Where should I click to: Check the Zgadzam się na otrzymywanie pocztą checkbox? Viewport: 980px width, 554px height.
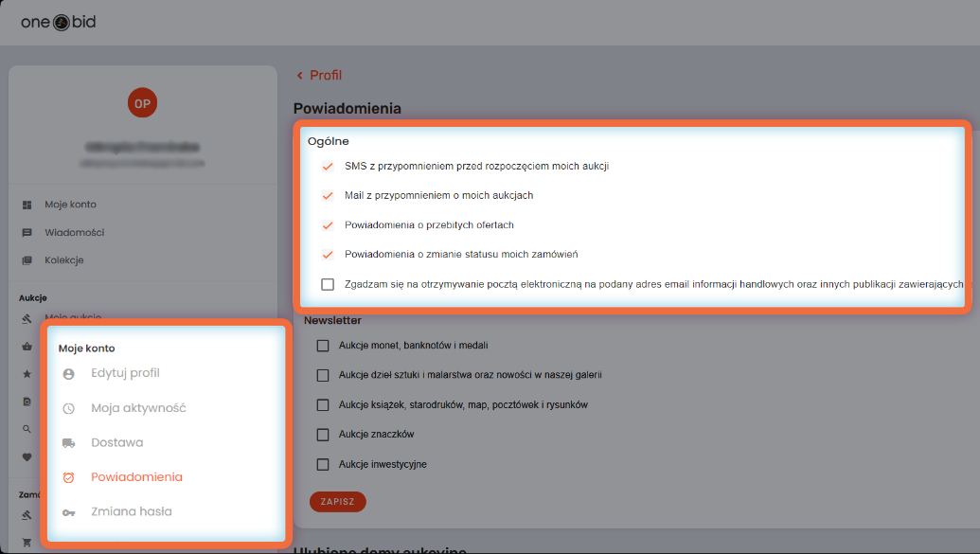[328, 284]
